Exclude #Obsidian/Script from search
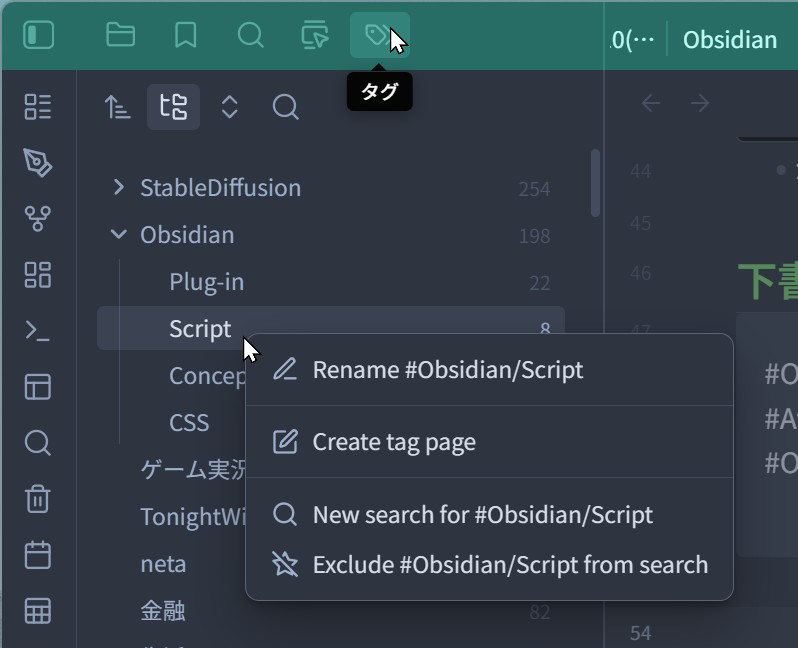Image resolution: width=798 pixels, height=648 pixels. pyautogui.click(x=510, y=565)
